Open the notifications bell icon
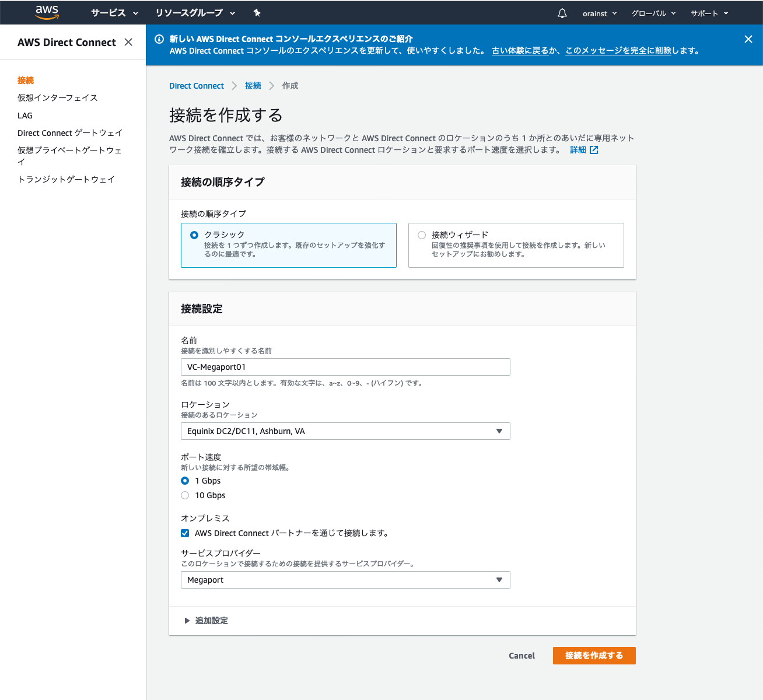Image resolution: width=763 pixels, height=700 pixels. pos(562,13)
